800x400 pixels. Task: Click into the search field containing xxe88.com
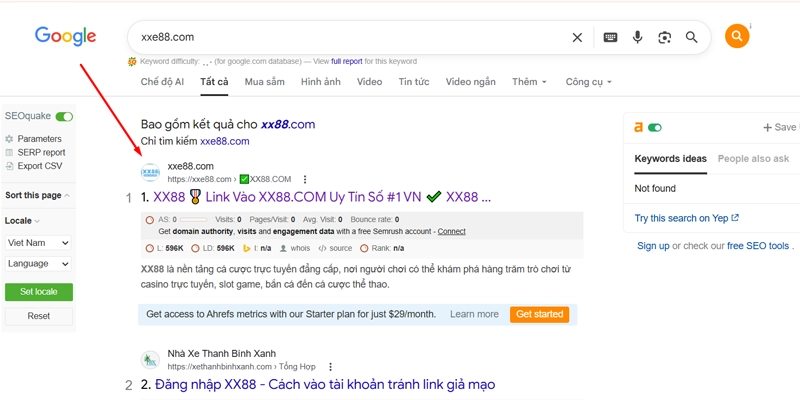pos(350,38)
